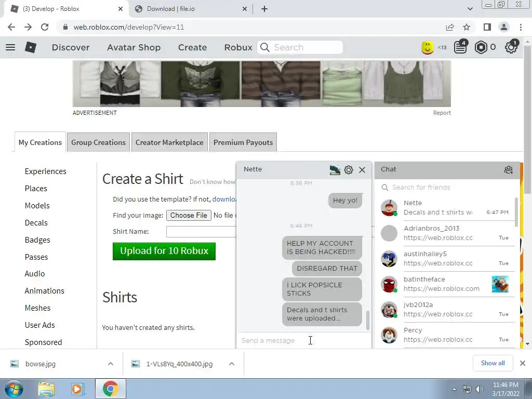
Task: Click the browser page vertical scrollbar
Action: click(x=527, y=121)
